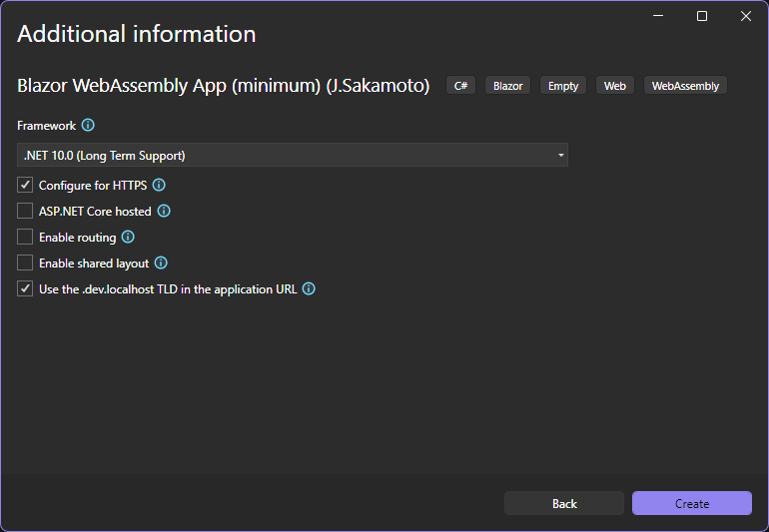Maximize the dialog window
The height and width of the screenshot is (532, 769).
coord(702,16)
